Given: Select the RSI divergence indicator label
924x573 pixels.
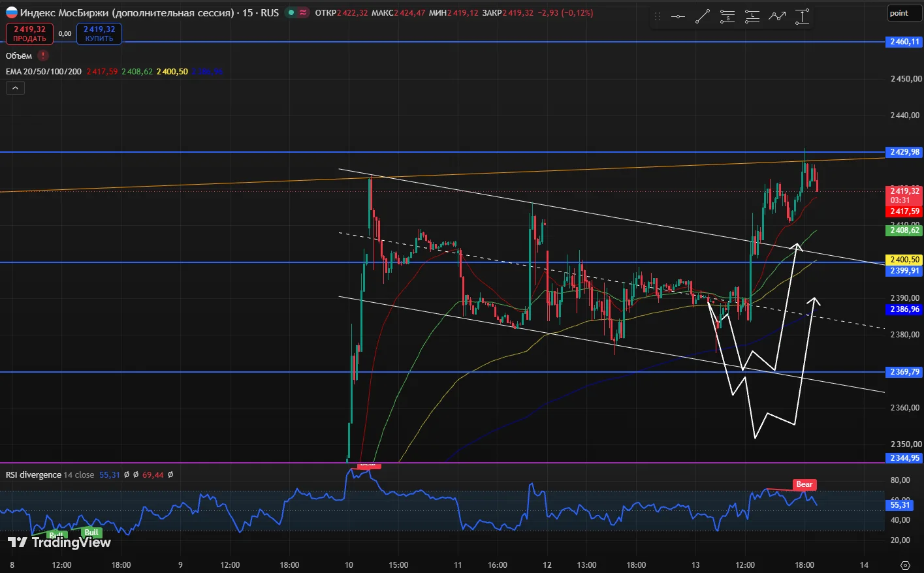Looking at the screenshot, I should pos(33,474).
